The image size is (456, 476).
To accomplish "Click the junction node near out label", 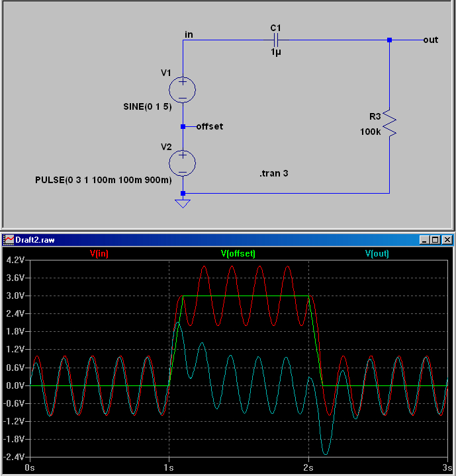I will [389, 40].
